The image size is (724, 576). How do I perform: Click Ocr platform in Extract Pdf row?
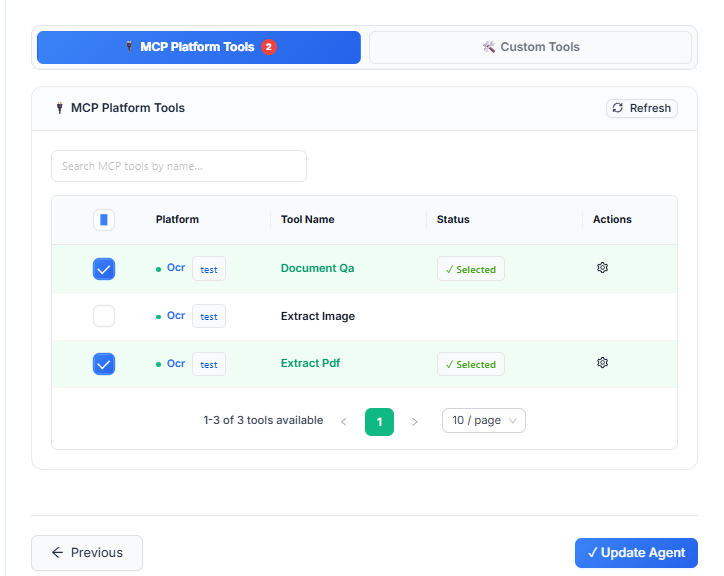point(175,364)
